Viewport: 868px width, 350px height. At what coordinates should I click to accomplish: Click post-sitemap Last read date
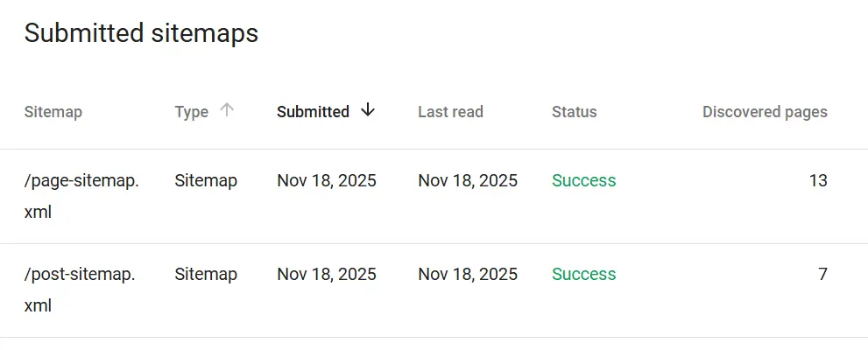(467, 275)
